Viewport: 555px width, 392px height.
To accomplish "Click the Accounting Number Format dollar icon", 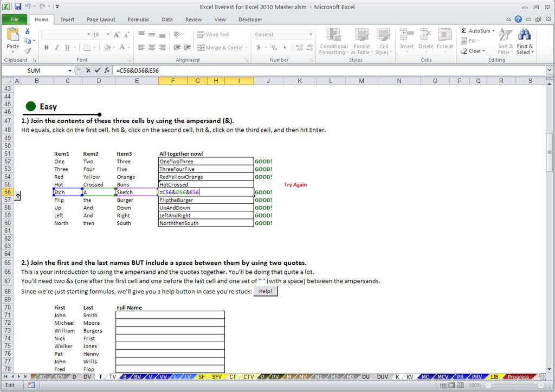I will [259, 48].
